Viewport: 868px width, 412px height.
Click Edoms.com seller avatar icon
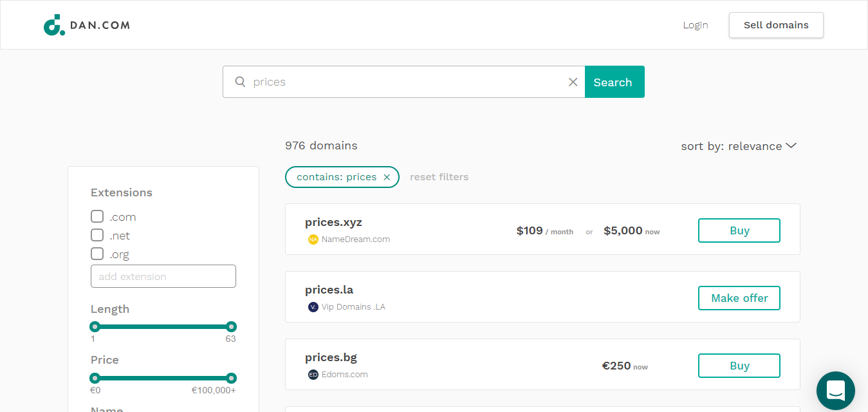tap(313, 375)
